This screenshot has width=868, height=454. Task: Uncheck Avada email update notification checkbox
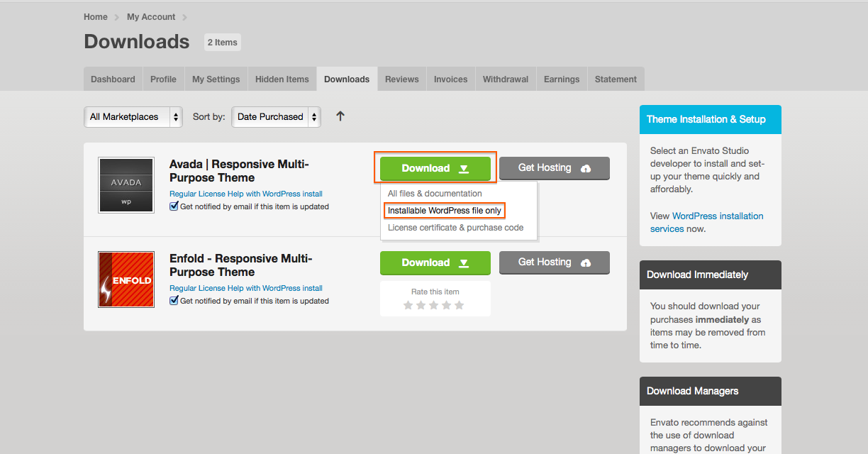(x=174, y=206)
